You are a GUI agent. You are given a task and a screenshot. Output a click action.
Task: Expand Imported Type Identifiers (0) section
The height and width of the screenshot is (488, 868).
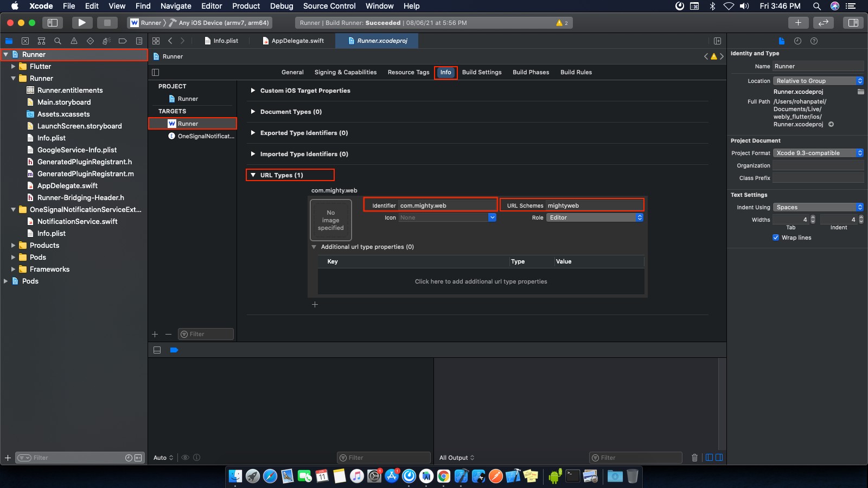click(x=253, y=154)
